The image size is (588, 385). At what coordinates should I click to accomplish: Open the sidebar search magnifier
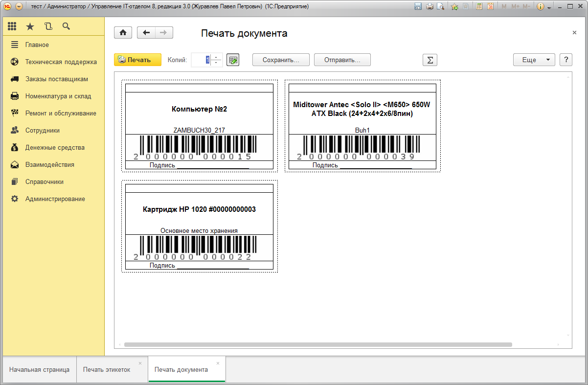[66, 26]
